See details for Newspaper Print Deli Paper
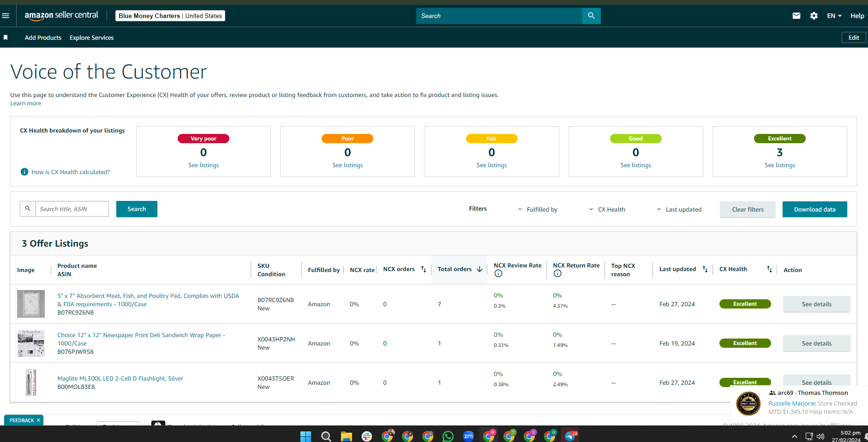868x442 pixels. pos(817,343)
